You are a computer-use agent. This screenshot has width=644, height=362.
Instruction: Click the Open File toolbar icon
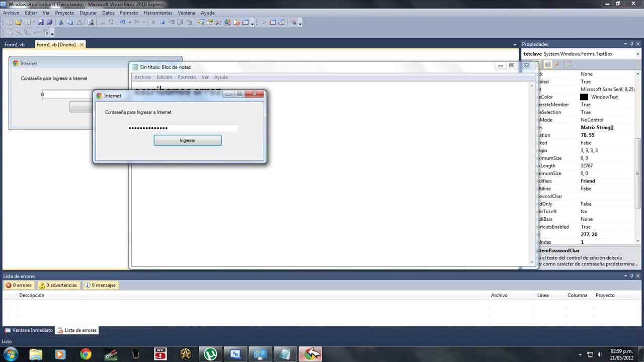click(19, 22)
